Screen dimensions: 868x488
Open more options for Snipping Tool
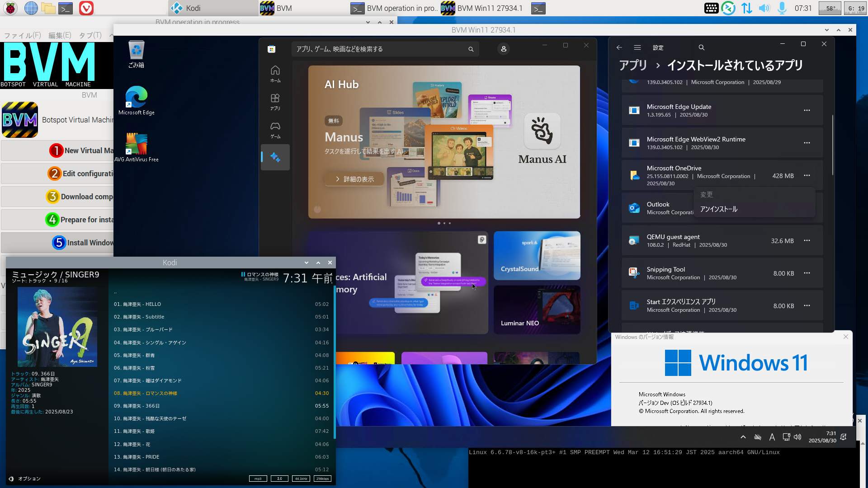coord(807,273)
